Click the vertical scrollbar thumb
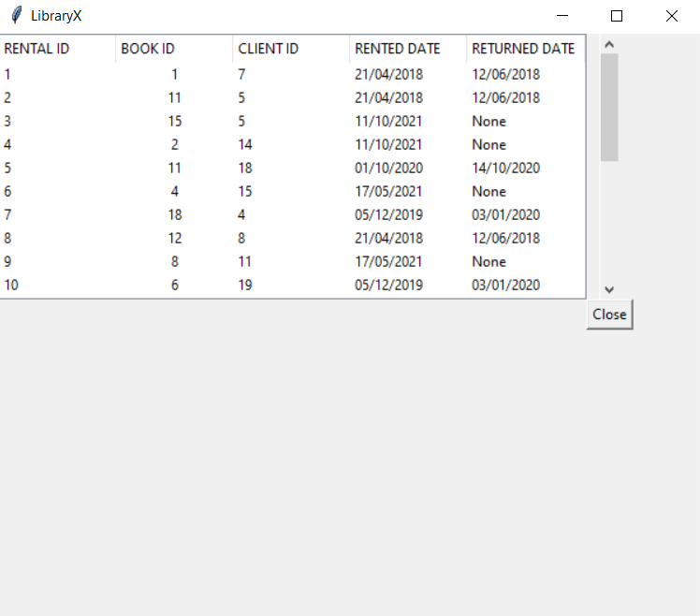 (x=609, y=108)
